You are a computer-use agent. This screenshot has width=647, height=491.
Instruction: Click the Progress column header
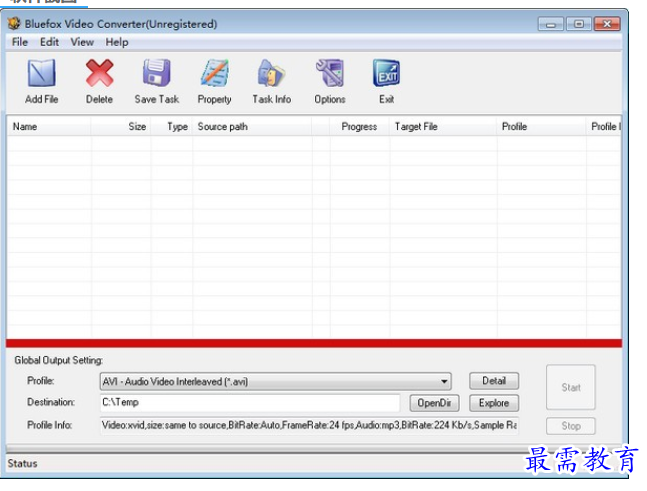pos(359,127)
